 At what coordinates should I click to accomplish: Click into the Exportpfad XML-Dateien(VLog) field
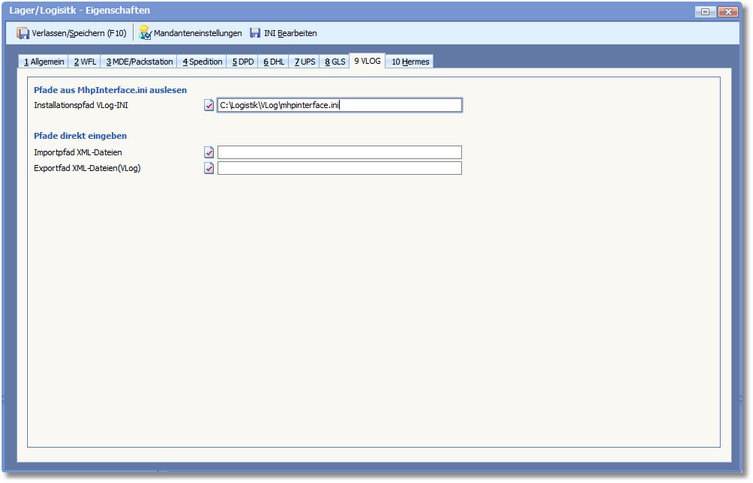tap(339, 169)
